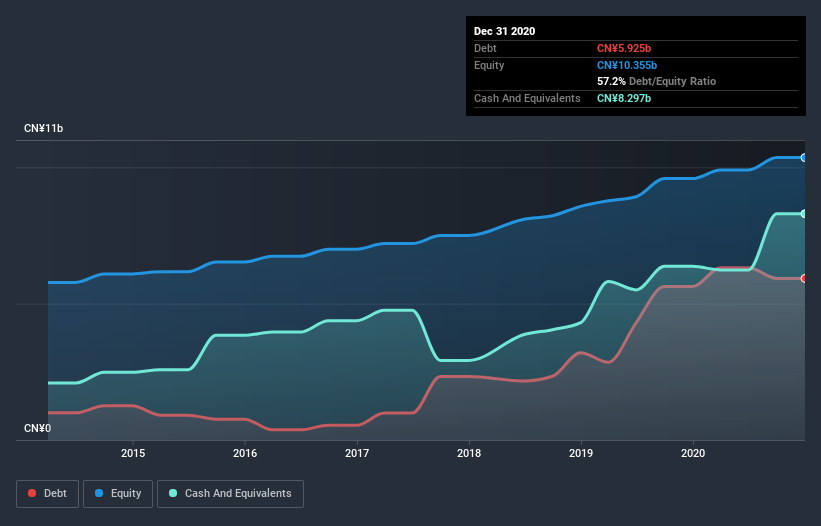The width and height of the screenshot is (821, 526).
Task: Click the 57.2% Debt/Equity Ratio text
Action: (x=657, y=81)
